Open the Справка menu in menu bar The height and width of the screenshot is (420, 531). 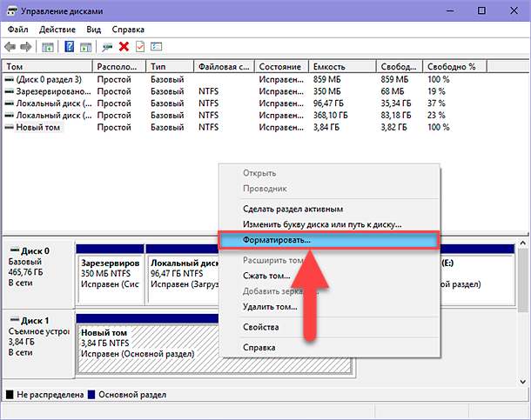click(128, 30)
